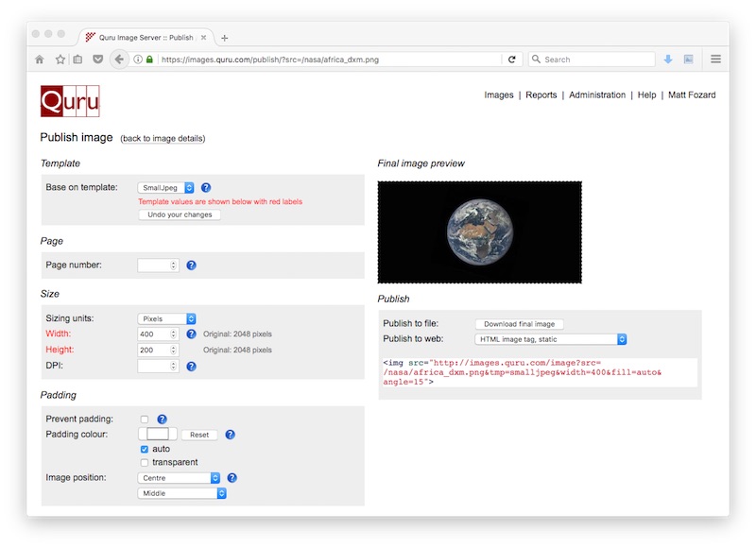The height and width of the screenshot is (548, 756).
Task: Open browser hamburger menu
Action: click(715, 59)
